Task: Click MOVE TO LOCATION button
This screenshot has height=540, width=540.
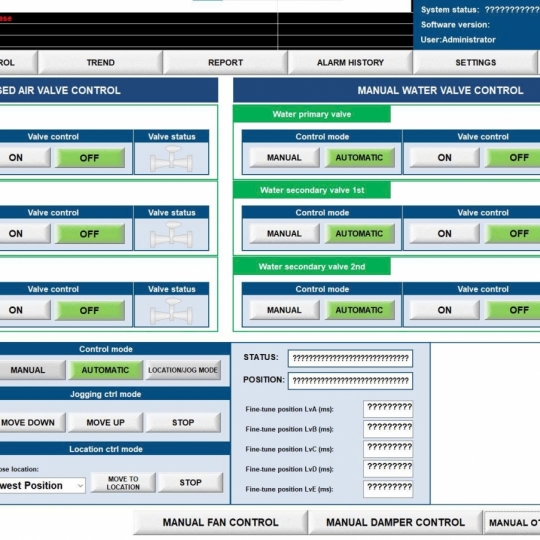Action: pos(123,483)
